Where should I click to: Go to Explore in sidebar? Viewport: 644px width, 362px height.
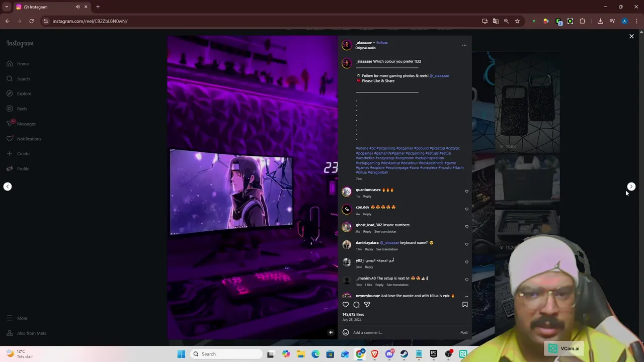pyautogui.click(x=19, y=94)
